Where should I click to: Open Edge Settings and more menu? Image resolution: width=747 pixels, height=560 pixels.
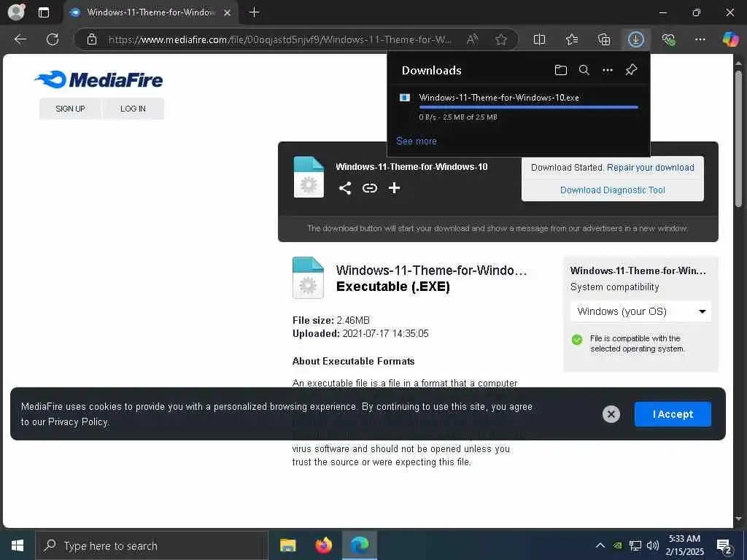click(700, 39)
